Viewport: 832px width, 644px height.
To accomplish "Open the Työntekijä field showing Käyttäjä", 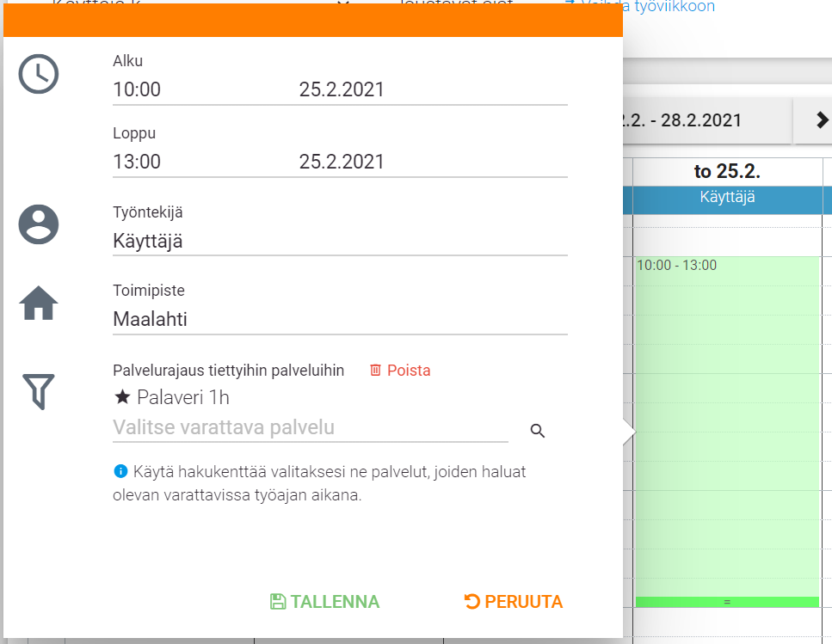I will [340, 241].
